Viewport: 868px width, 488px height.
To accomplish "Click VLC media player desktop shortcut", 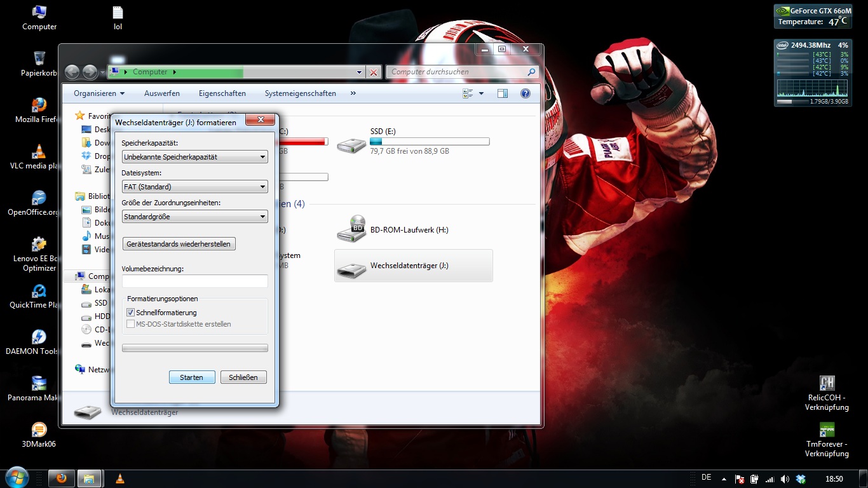I will 39,156.
